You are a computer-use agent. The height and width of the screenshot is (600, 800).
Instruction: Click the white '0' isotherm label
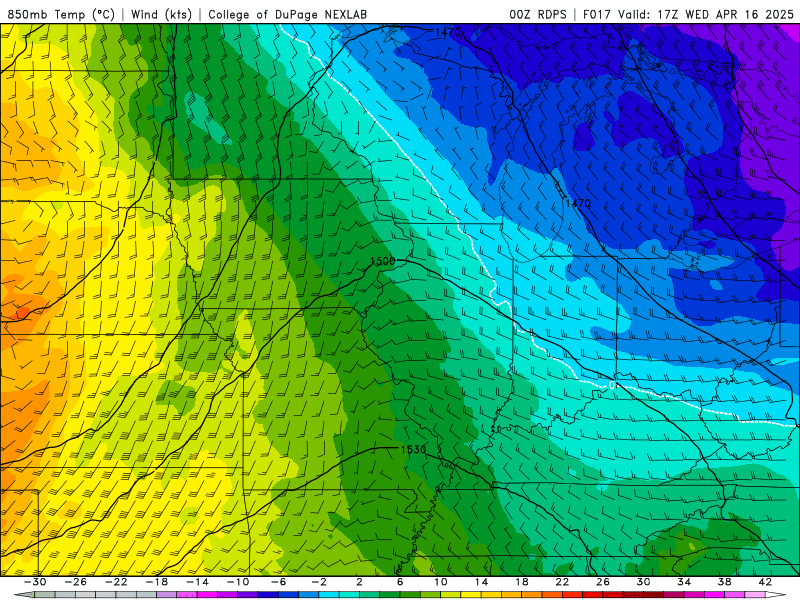click(x=612, y=385)
